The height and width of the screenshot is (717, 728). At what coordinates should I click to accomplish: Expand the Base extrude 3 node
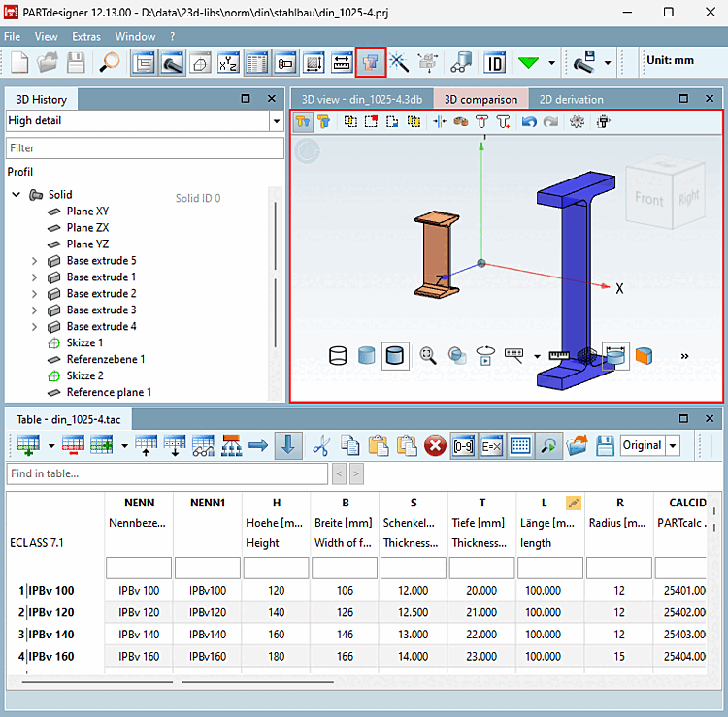[x=34, y=310]
